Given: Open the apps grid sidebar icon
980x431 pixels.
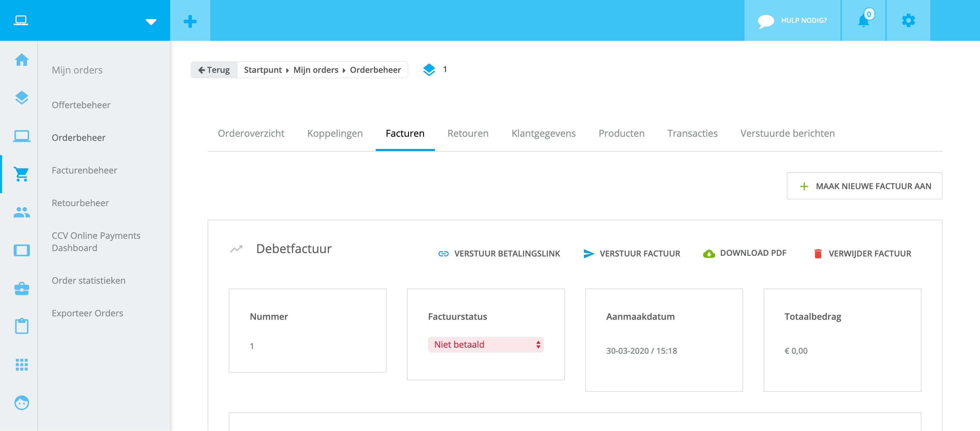Looking at the screenshot, I should point(22,364).
